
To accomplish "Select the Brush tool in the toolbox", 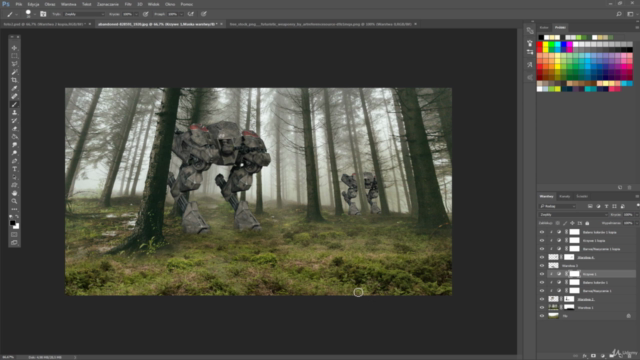I will [14, 104].
